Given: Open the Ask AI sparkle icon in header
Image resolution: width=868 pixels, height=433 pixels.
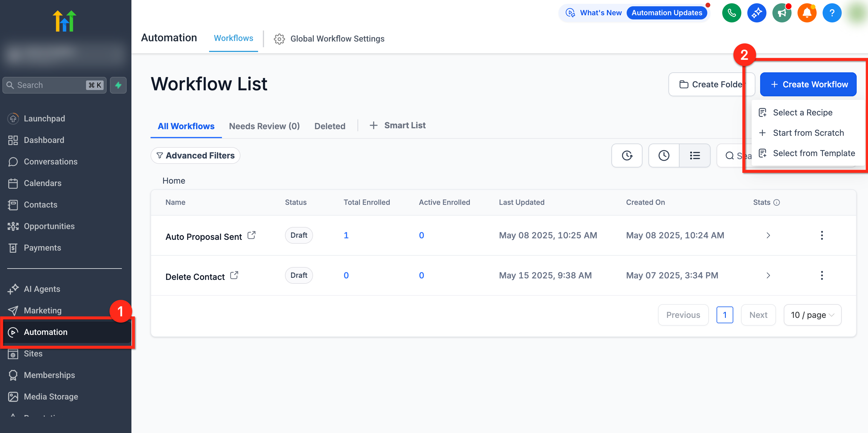Looking at the screenshot, I should coord(757,13).
